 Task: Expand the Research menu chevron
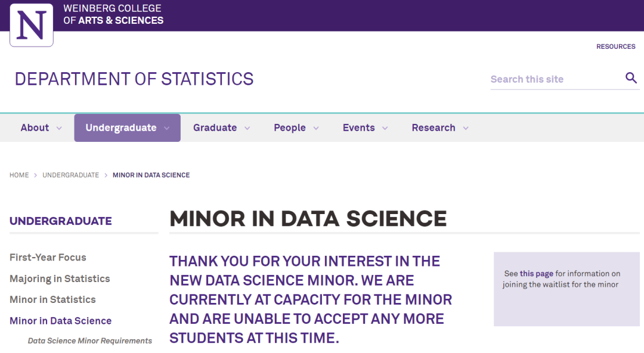(x=466, y=128)
